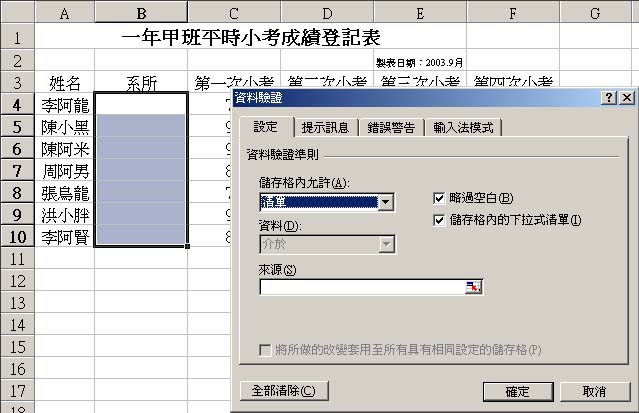
Task: Click the title cell 一年甲班平時小考成績登記表
Action: (x=250, y=38)
